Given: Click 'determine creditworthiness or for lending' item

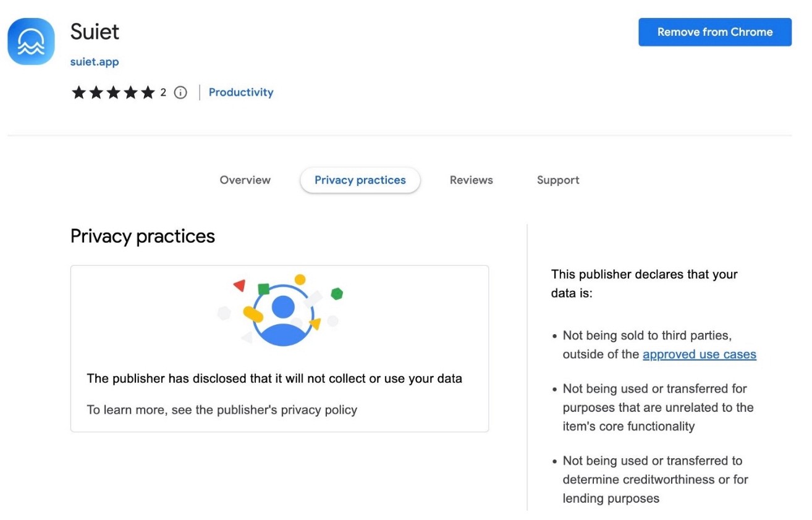Looking at the screenshot, I should click(656, 479).
